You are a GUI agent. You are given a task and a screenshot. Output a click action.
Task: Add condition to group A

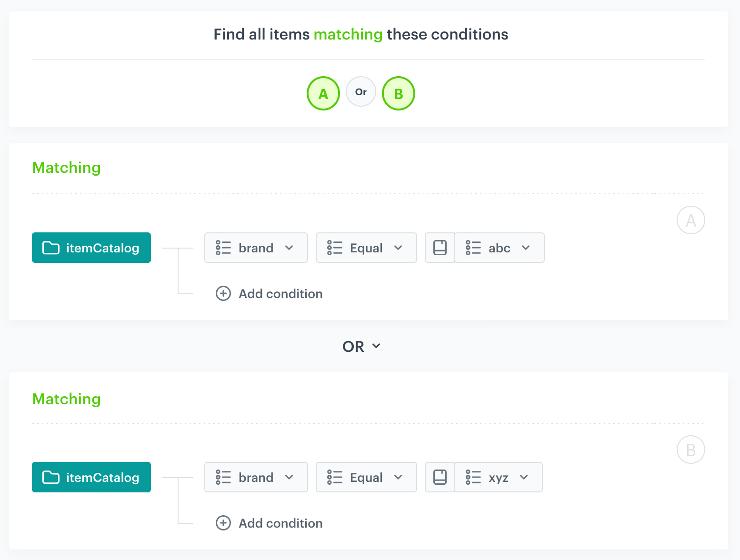tap(280, 294)
